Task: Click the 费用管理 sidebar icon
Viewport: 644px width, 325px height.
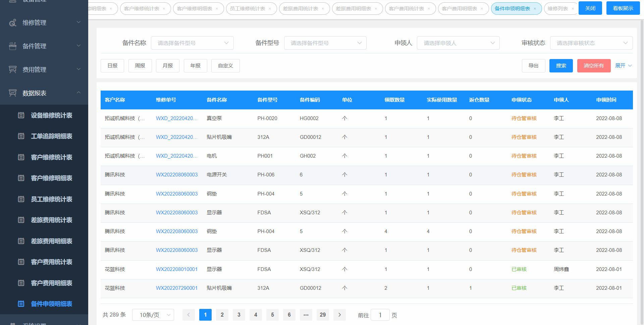Action: [13, 70]
